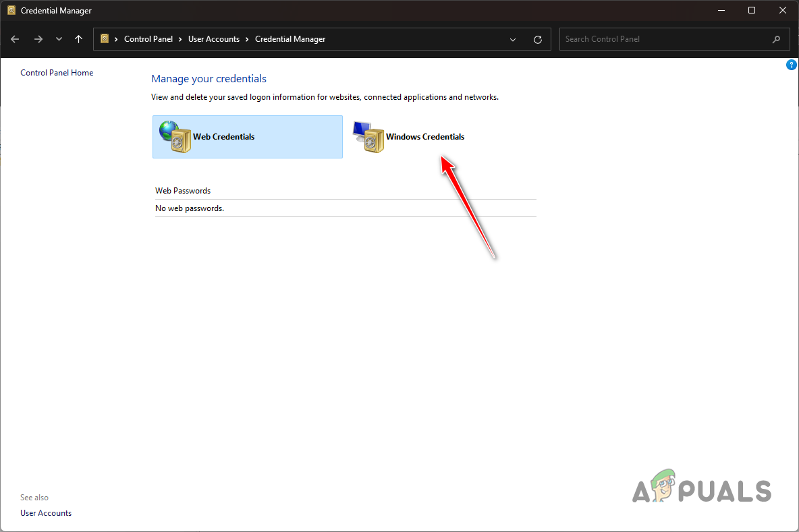Open the recent locations chevron dropdown
This screenshot has height=532, width=799.
tap(59, 39)
